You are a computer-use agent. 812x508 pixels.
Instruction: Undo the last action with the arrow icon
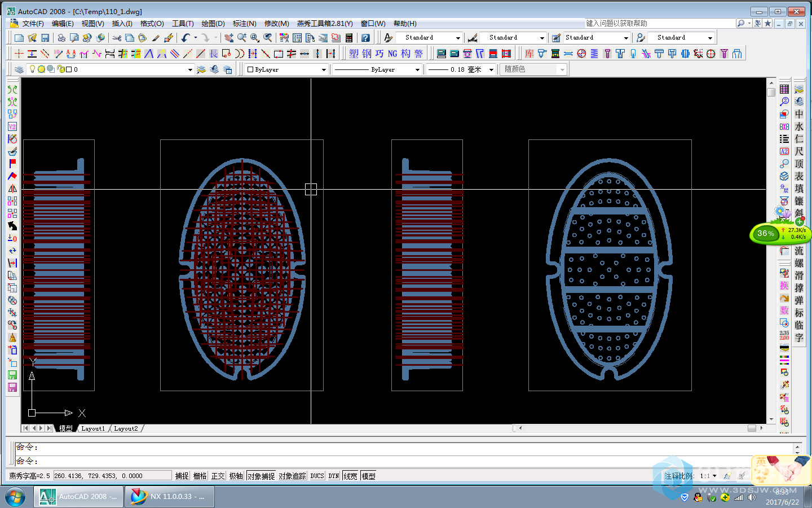[x=186, y=38]
